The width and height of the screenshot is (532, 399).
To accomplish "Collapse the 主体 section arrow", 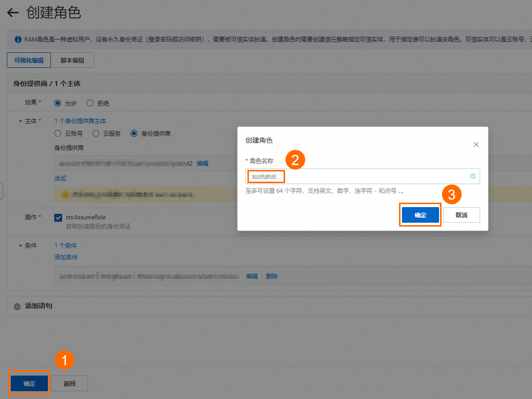I will (x=21, y=122).
